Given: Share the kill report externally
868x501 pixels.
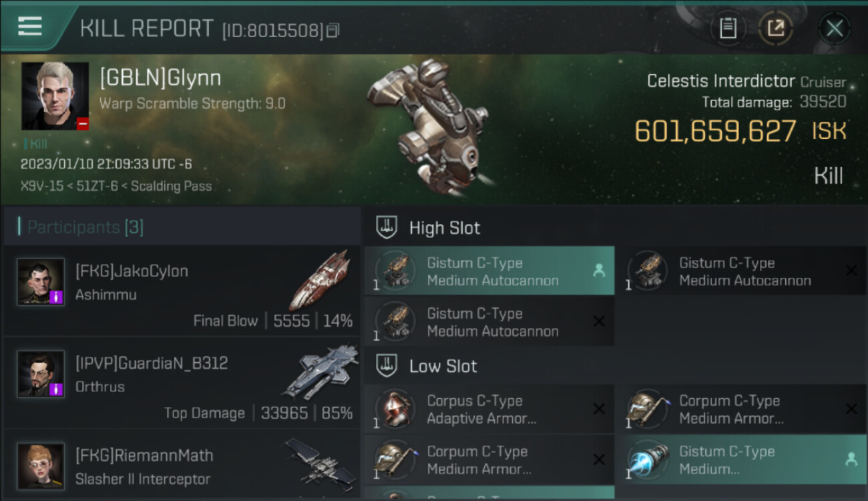Looking at the screenshot, I should click(x=776, y=28).
